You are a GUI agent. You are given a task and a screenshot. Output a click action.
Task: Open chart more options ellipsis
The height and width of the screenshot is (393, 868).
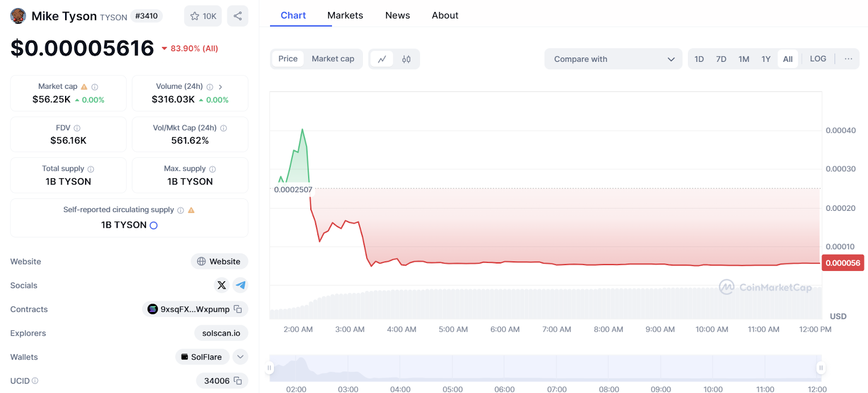pos(848,59)
